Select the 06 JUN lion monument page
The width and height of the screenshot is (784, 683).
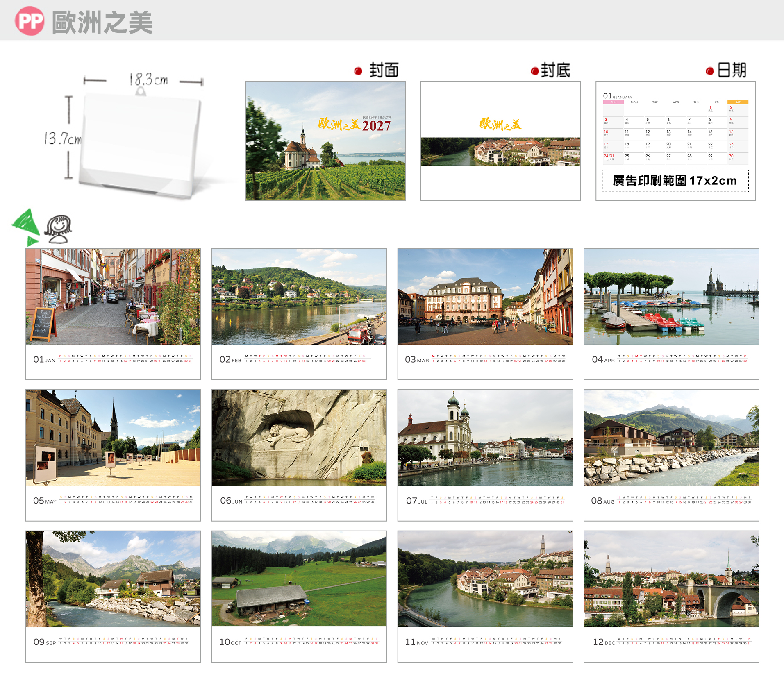(299, 455)
